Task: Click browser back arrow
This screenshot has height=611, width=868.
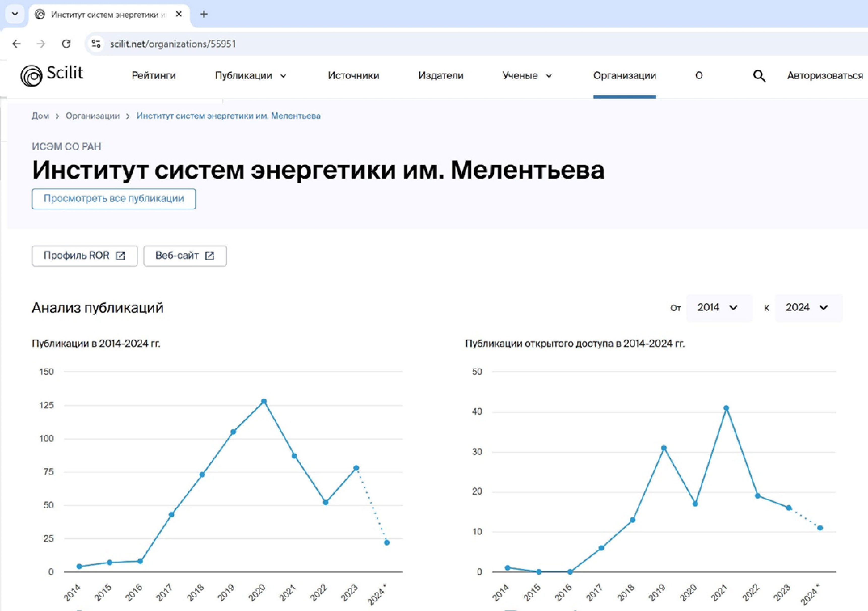Action: click(16, 44)
